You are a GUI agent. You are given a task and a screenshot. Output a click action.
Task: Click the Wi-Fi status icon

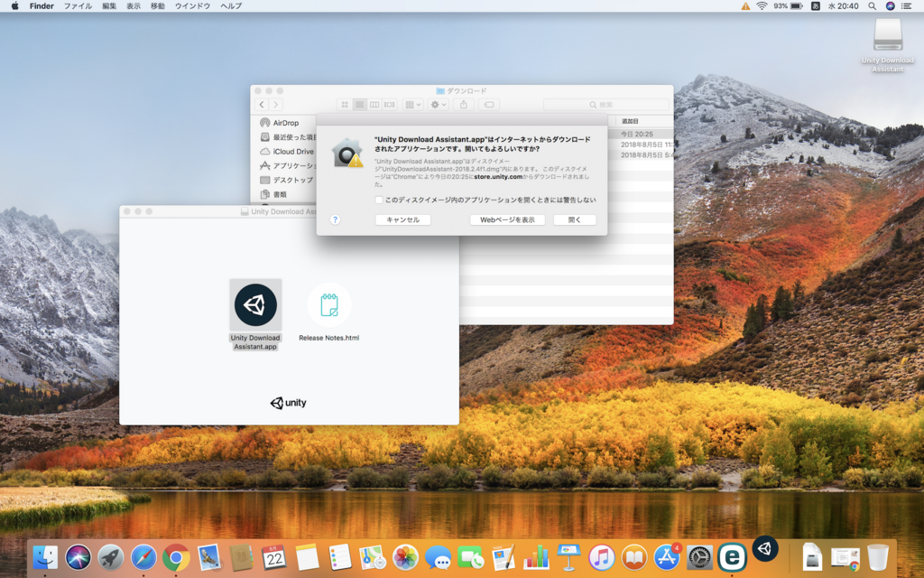click(x=762, y=6)
